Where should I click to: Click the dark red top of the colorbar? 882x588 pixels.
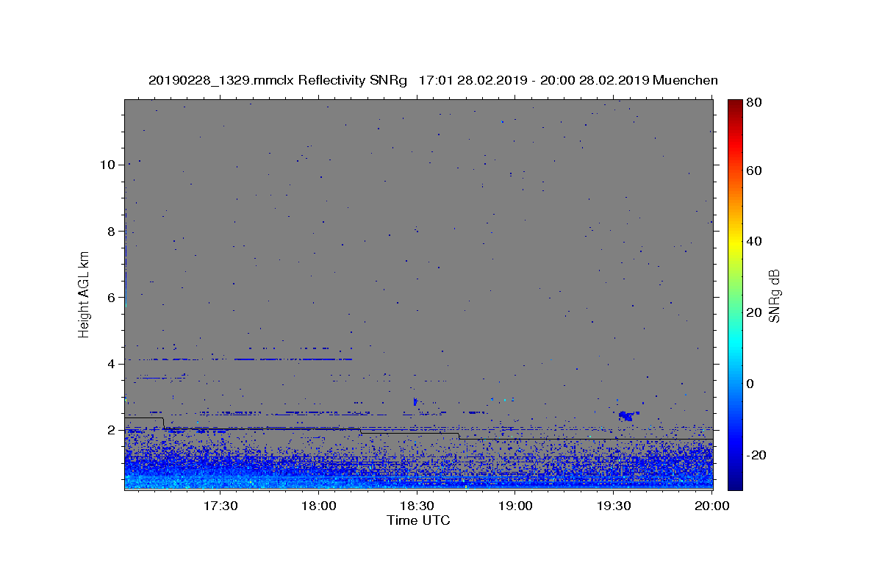[x=735, y=104]
